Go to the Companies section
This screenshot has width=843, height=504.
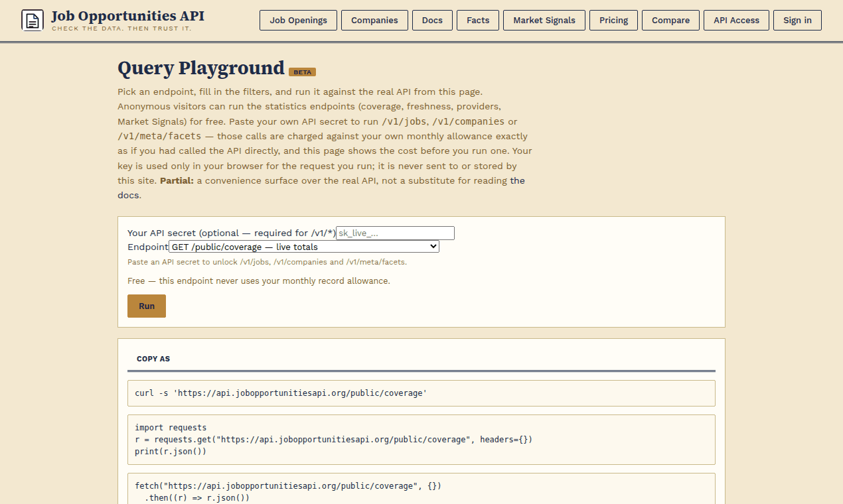click(x=374, y=21)
